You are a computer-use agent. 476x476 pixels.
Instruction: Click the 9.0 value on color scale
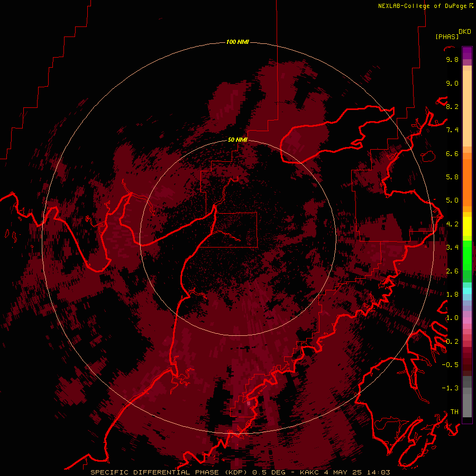[x=452, y=84]
